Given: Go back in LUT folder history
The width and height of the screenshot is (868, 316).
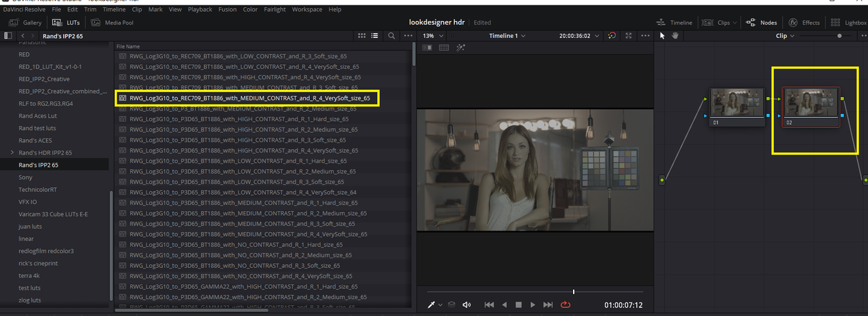Looking at the screenshot, I should (x=23, y=35).
